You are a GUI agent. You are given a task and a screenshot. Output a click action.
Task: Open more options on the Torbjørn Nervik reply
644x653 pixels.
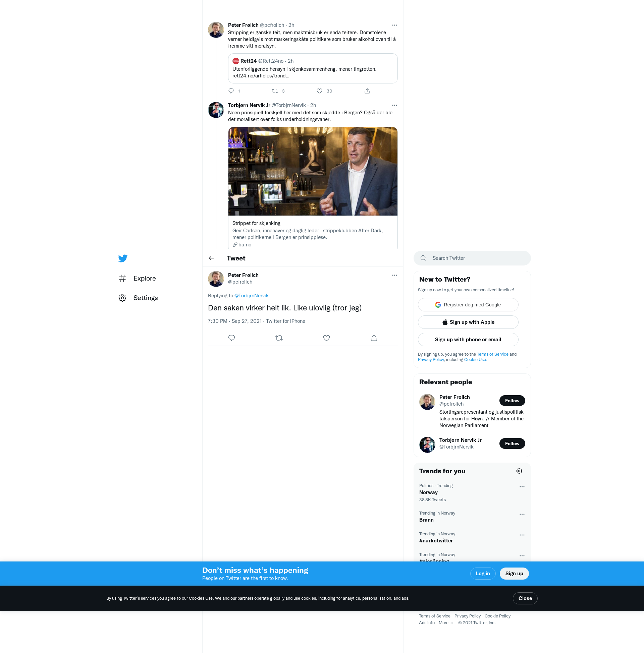(394, 105)
